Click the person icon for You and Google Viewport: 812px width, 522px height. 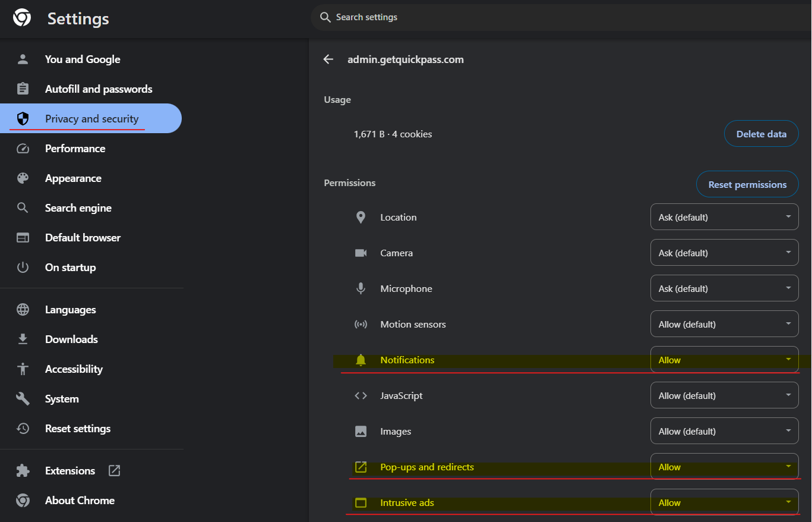point(23,59)
